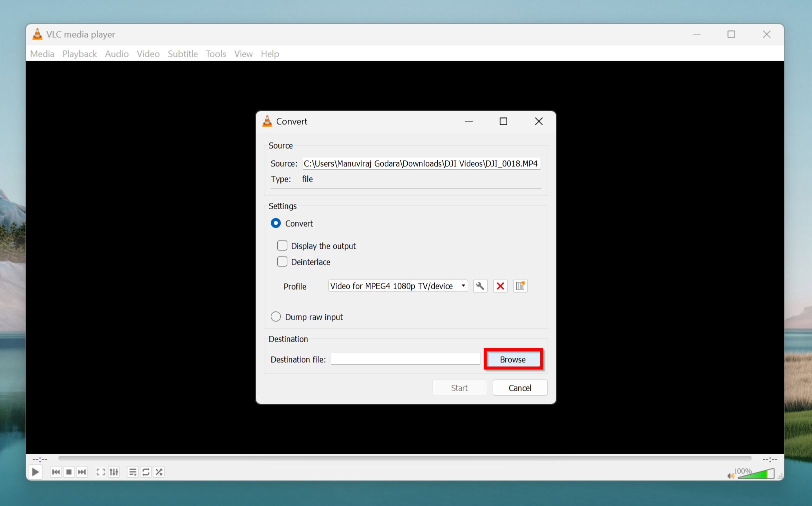Image resolution: width=812 pixels, height=506 pixels.
Task: Maximize the VLC media player window
Action: pos(731,34)
